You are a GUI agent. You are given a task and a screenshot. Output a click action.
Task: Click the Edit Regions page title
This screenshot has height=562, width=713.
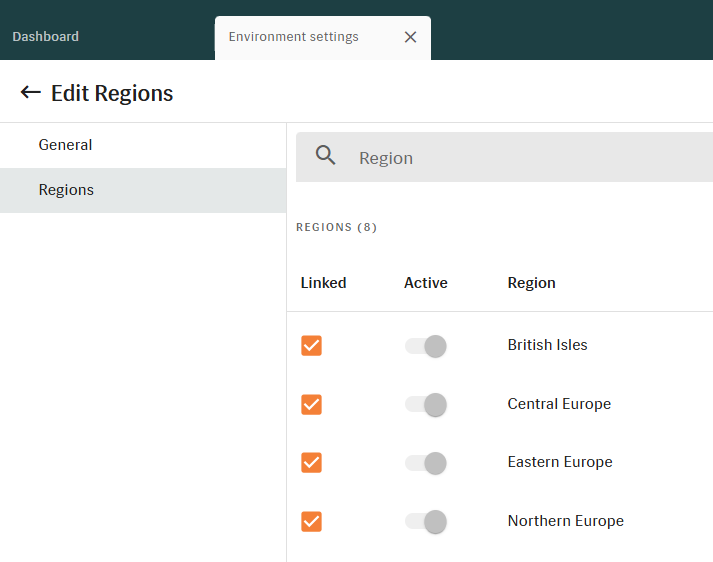tap(112, 94)
